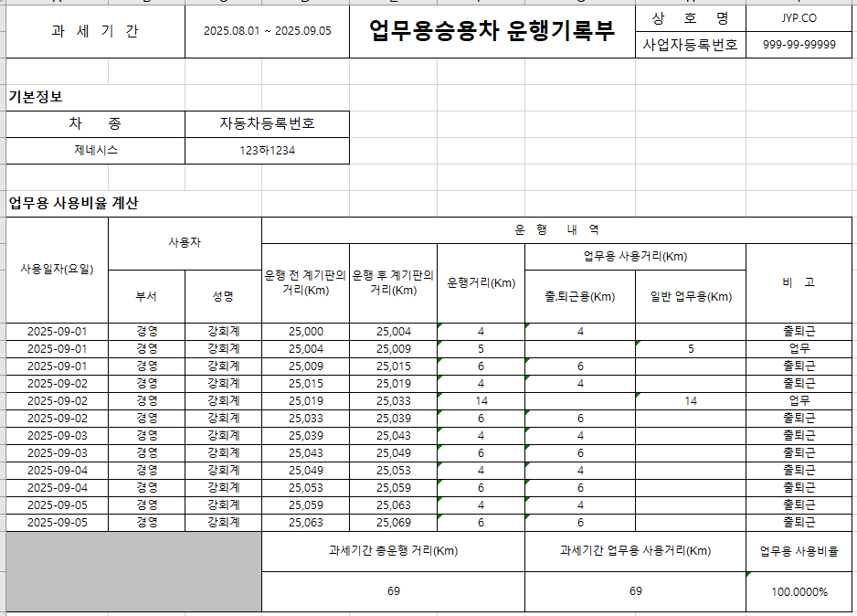The image size is (857, 616).
Task: Select the 기본정보 section heading
Action: click(35, 96)
